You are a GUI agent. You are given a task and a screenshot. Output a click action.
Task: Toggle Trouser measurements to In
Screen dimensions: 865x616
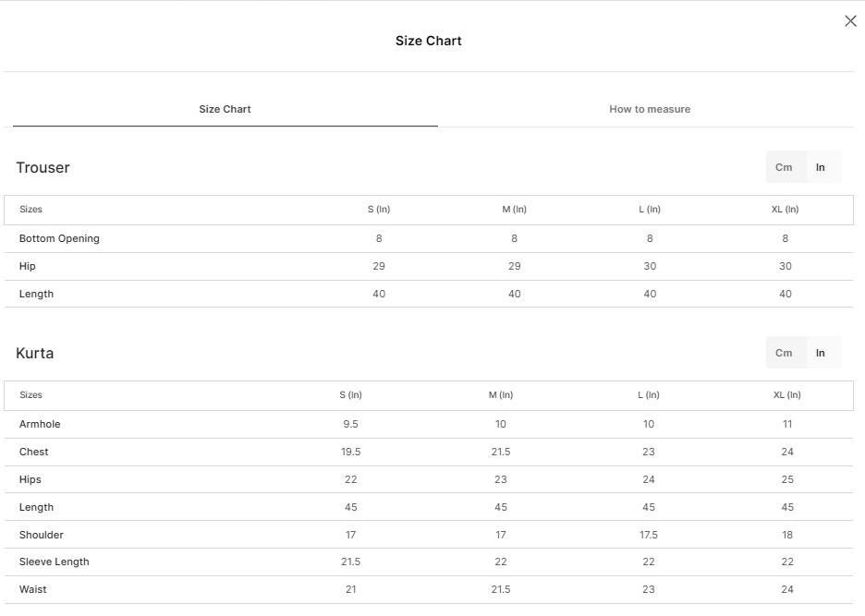(821, 167)
